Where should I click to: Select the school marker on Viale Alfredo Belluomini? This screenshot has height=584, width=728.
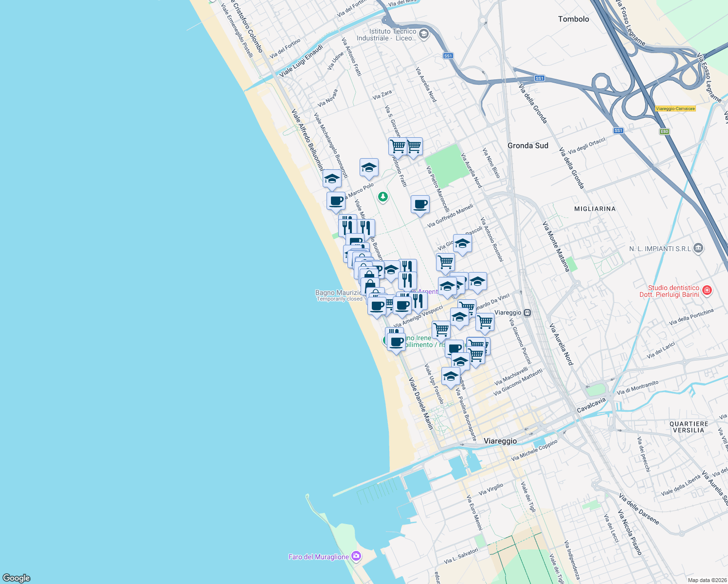tap(332, 179)
